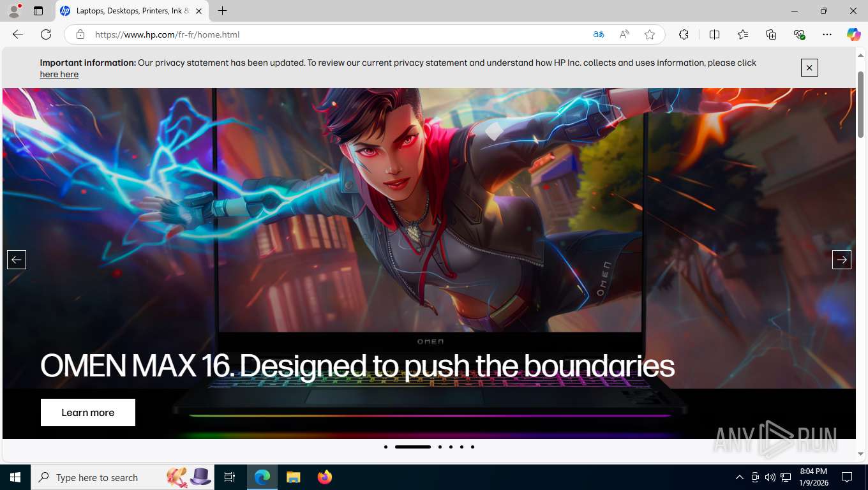Screen dimensions: 868x490
Task: Click the Learn more button
Action: 88,412
